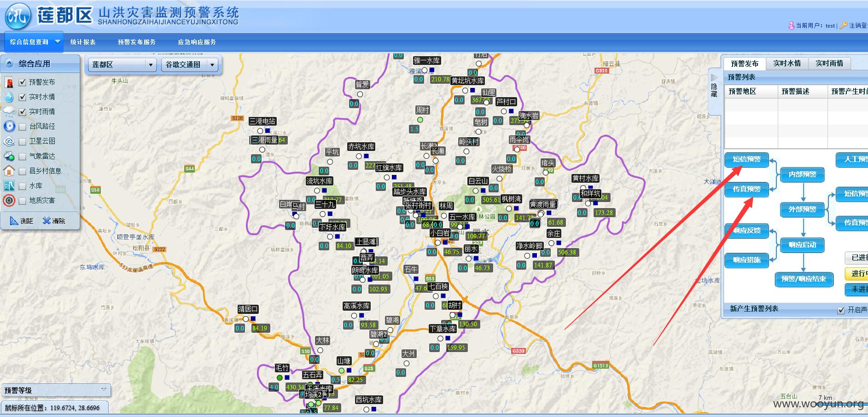Click the 县乡村信息 house icon

9,171
